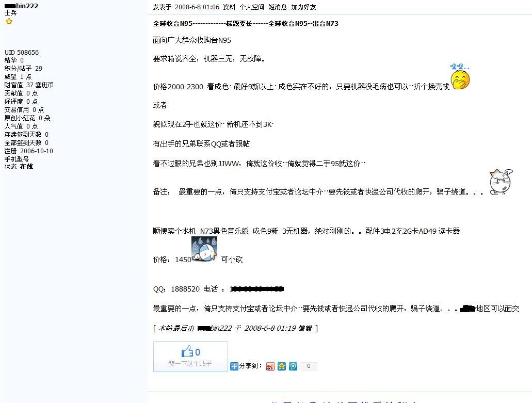Open the bin222 username profile
532x403 pixels.
coord(21,6)
